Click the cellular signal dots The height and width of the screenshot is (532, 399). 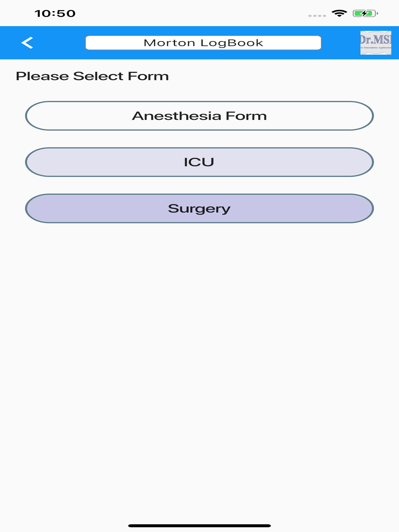pyautogui.click(x=317, y=16)
